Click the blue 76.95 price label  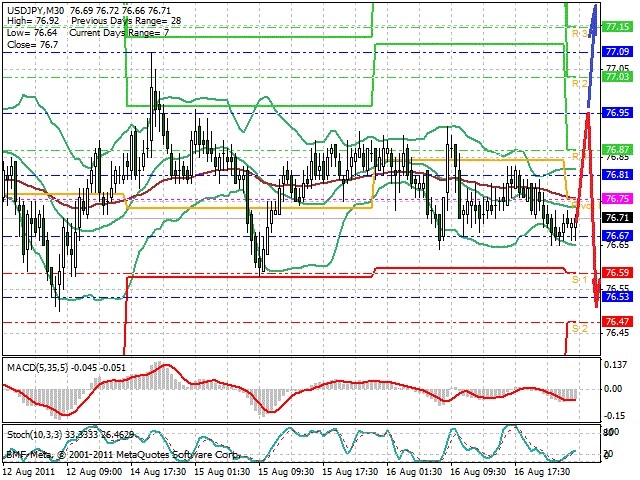pos(618,112)
